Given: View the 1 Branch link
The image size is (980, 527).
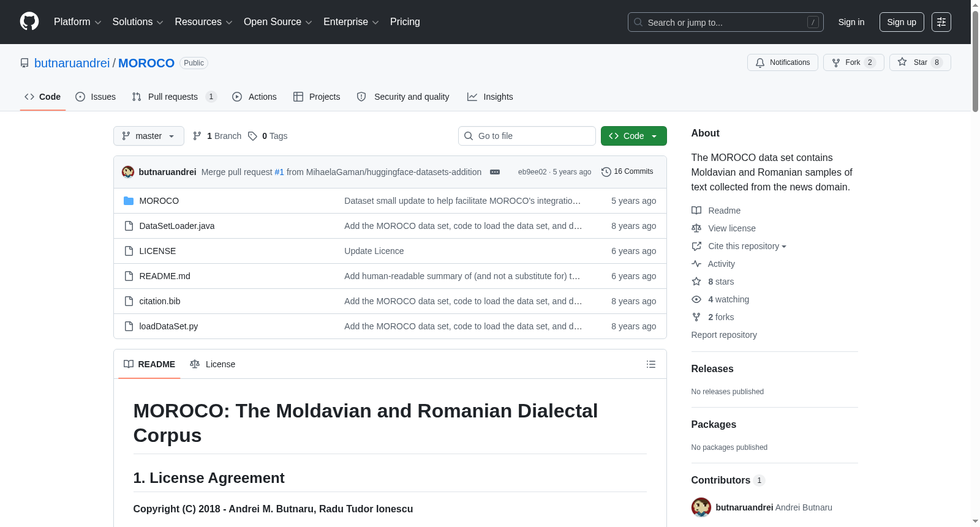Looking at the screenshot, I should coord(217,136).
